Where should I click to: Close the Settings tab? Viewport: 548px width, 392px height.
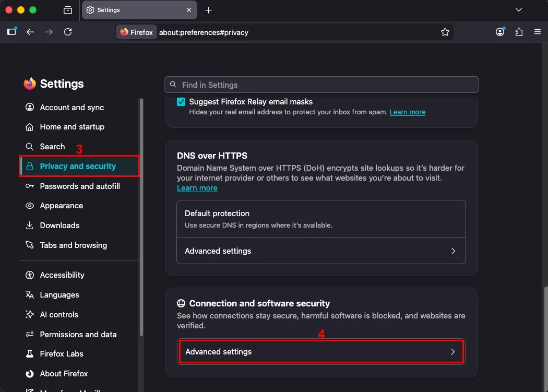pos(189,10)
